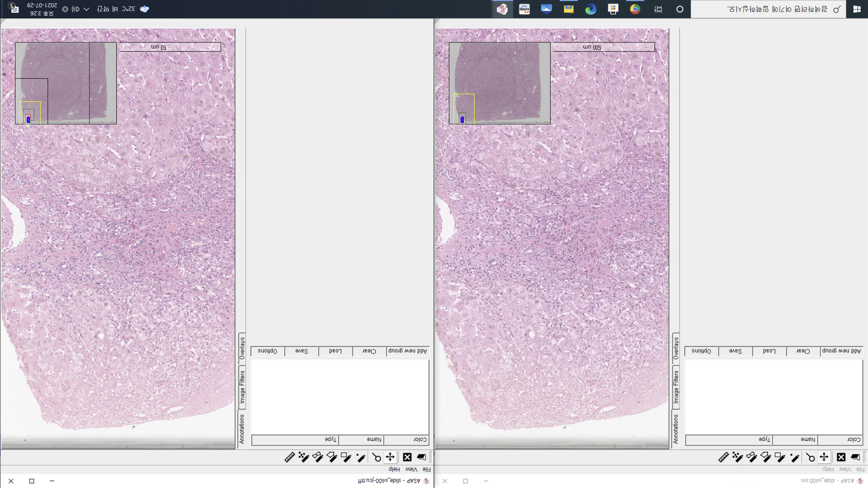Screen dimensions: 868x488
Task: Select the Zoom tool in the tiff window toolbar
Action: pos(376,457)
